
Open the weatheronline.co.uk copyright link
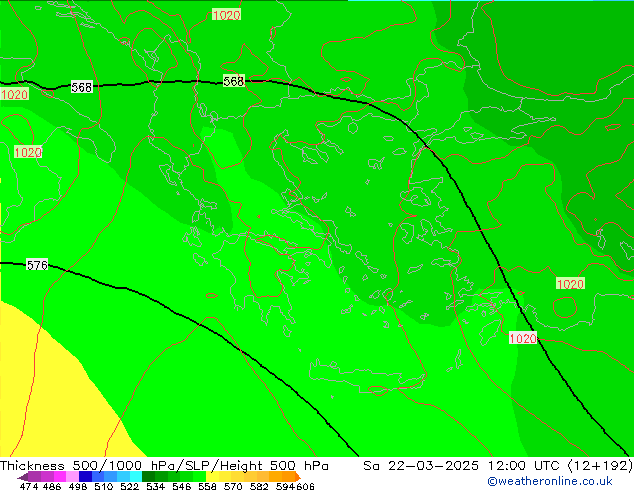pos(549,481)
